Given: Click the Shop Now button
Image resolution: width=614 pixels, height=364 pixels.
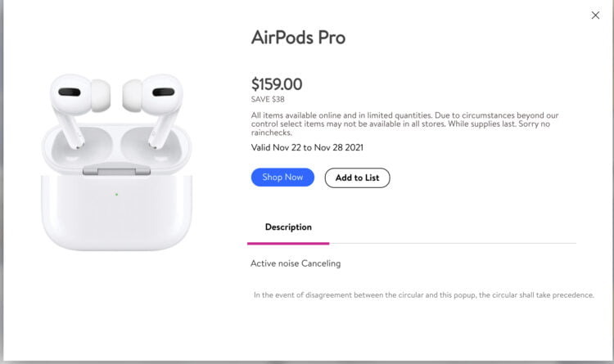Looking at the screenshot, I should 282,178.
